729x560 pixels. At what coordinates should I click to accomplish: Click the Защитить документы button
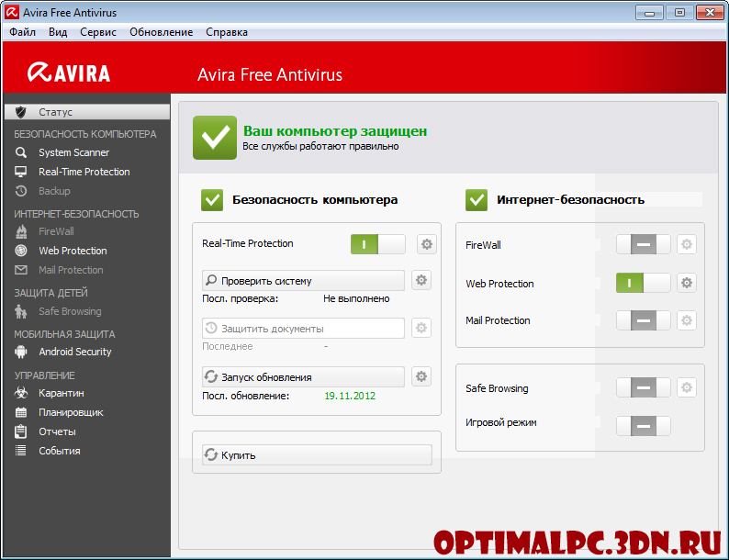pyautogui.click(x=303, y=329)
